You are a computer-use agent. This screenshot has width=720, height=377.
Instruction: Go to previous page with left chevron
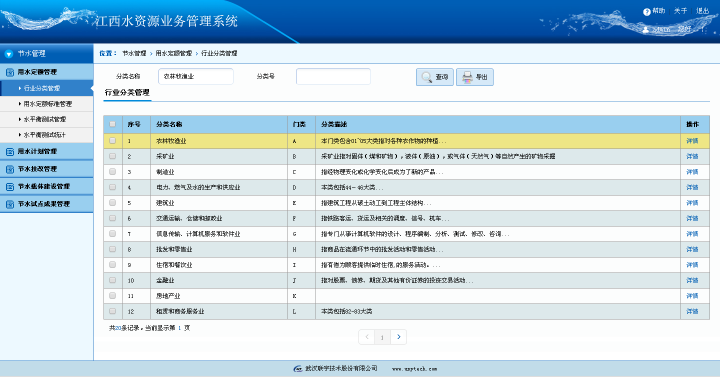(366, 337)
